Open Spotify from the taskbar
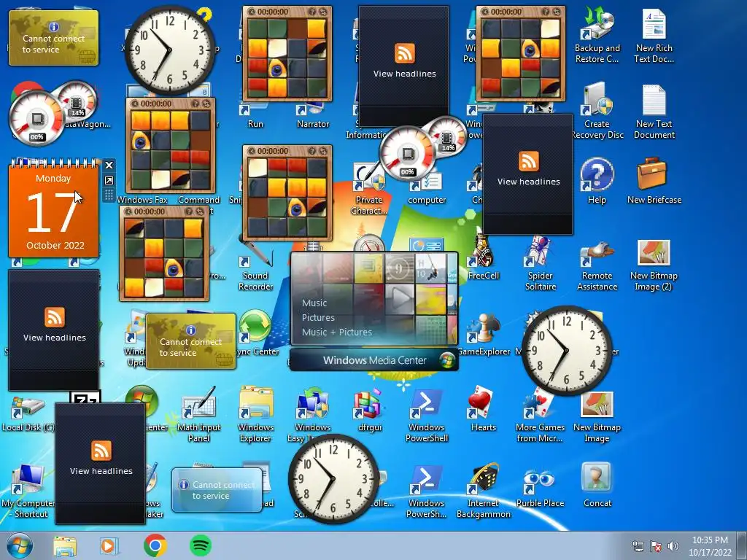 click(x=201, y=545)
